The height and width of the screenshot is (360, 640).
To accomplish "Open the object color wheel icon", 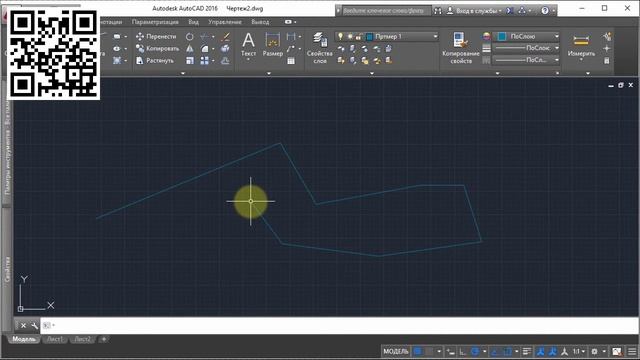I will click(x=486, y=37).
